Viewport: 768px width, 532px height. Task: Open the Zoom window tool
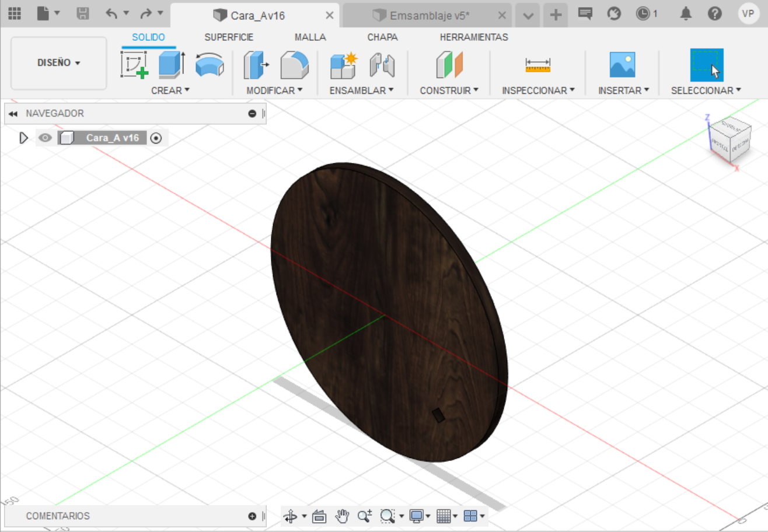[387, 516]
